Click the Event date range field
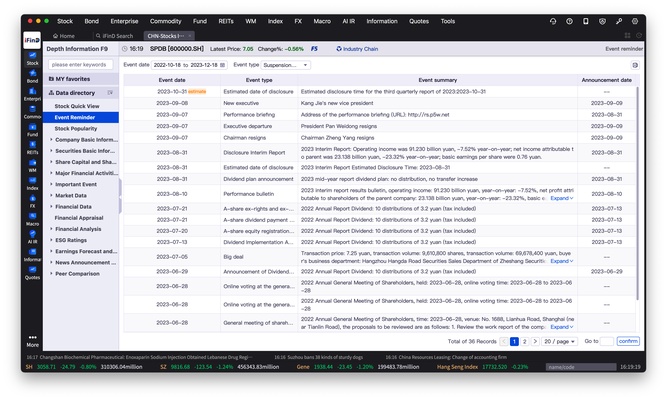Screen dimensions: 667x400 (x=189, y=65)
